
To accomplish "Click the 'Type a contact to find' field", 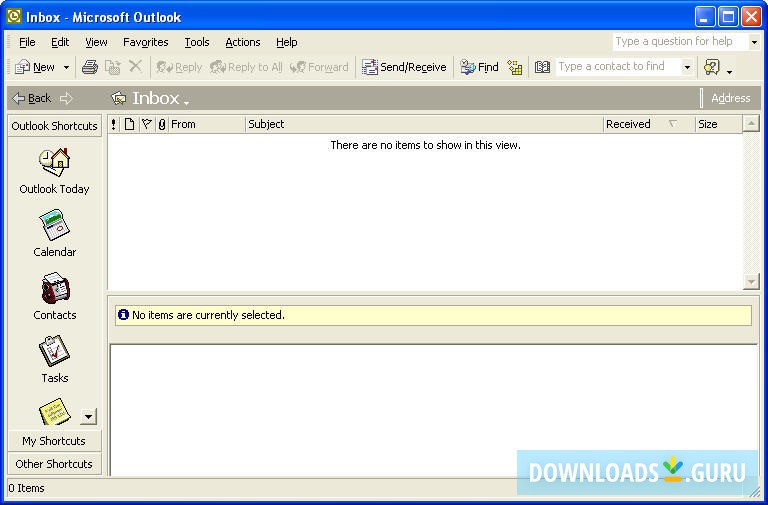I will [x=619, y=67].
